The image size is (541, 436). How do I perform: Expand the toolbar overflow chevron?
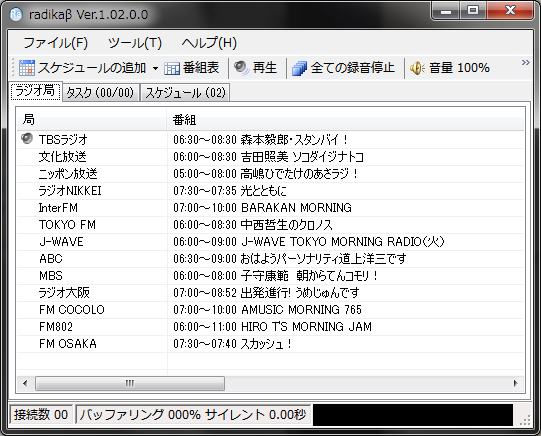pos(525,62)
